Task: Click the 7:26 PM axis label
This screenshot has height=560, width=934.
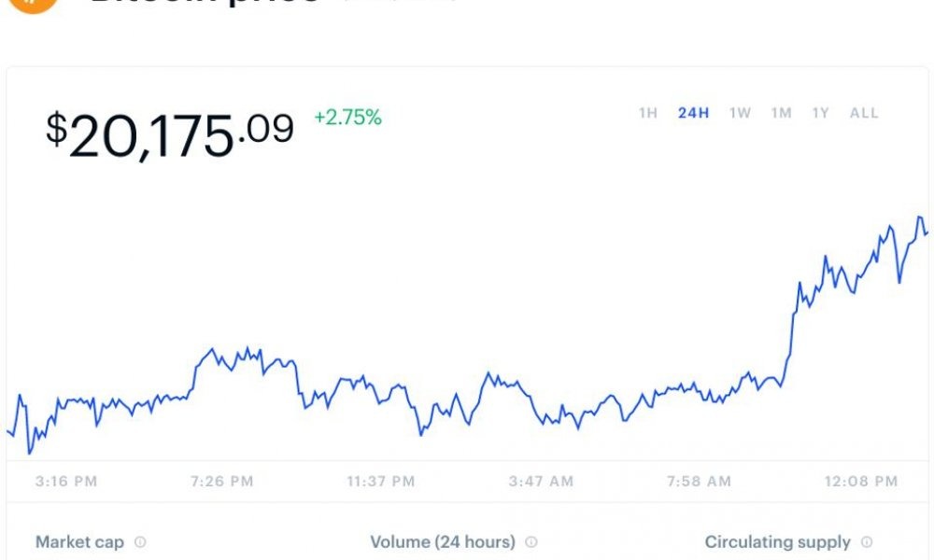Action: pos(221,482)
